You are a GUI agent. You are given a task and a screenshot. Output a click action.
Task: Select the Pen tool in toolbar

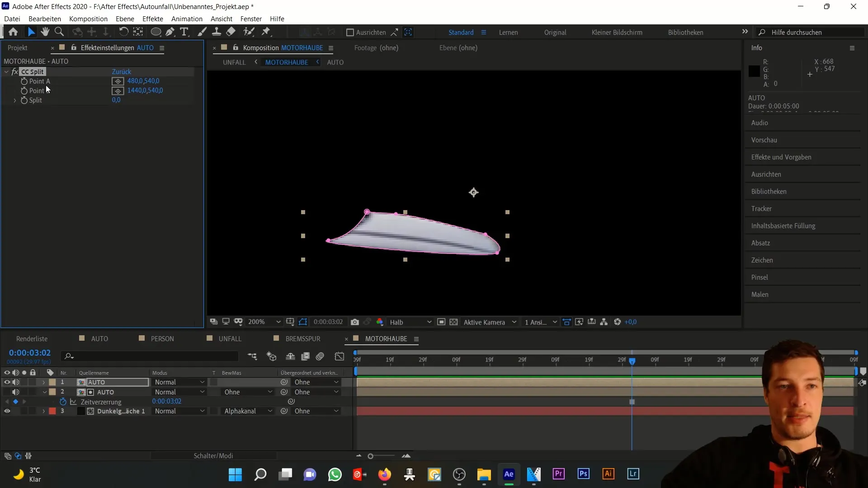click(170, 32)
